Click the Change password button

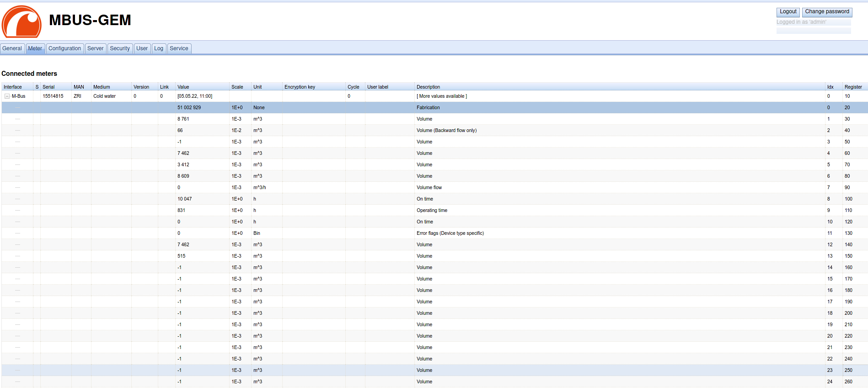tap(827, 12)
